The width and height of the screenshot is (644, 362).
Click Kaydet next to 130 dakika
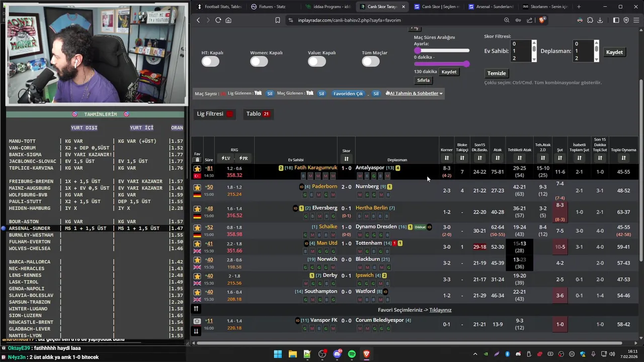[449, 72]
